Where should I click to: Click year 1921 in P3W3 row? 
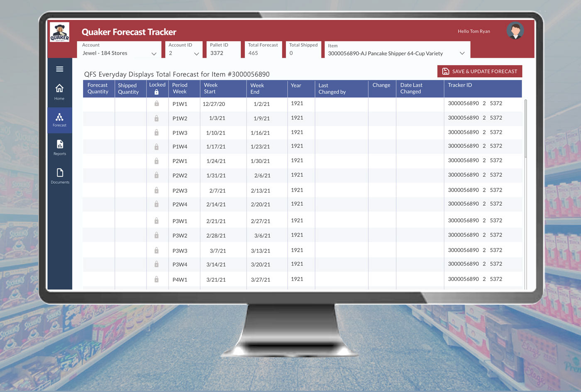297,250
